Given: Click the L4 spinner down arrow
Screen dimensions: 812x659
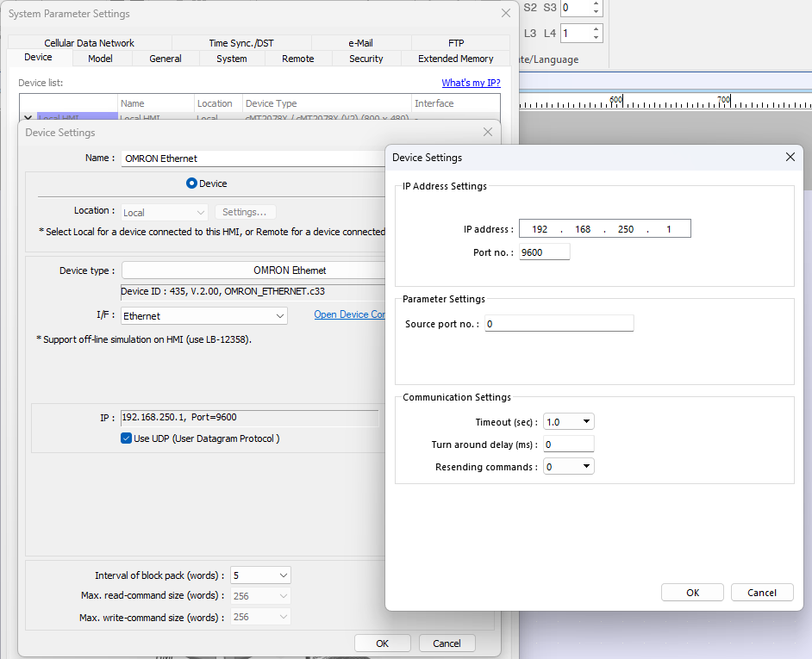Looking at the screenshot, I should (x=596, y=38).
